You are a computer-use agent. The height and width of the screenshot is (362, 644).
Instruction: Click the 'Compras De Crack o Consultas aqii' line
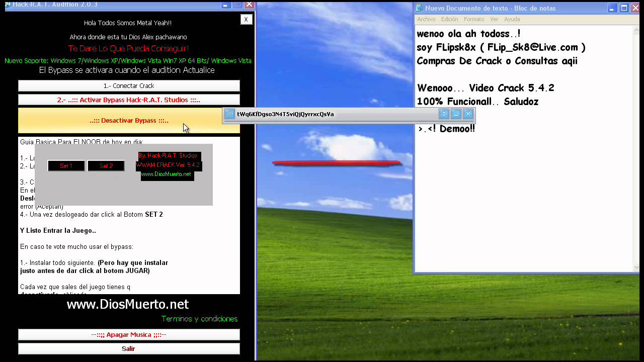pyautogui.click(x=497, y=61)
